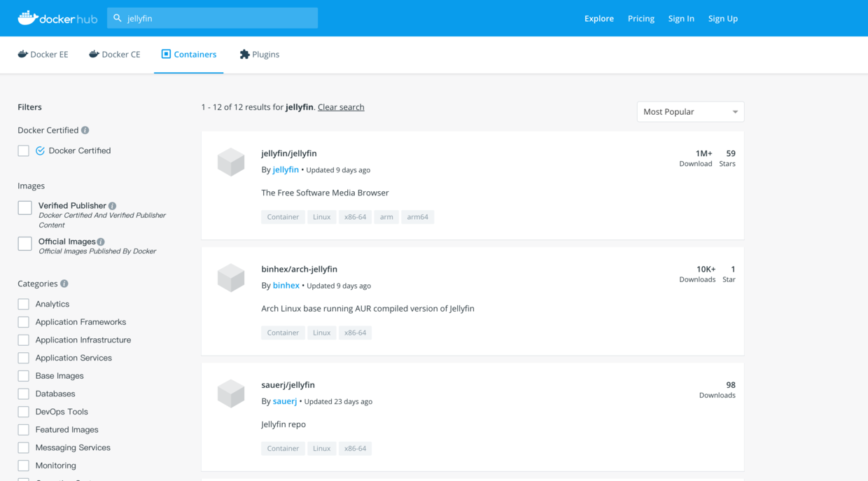The image size is (868, 481).
Task: Click 'The Free Software Media Browser' description
Action: (x=325, y=193)
